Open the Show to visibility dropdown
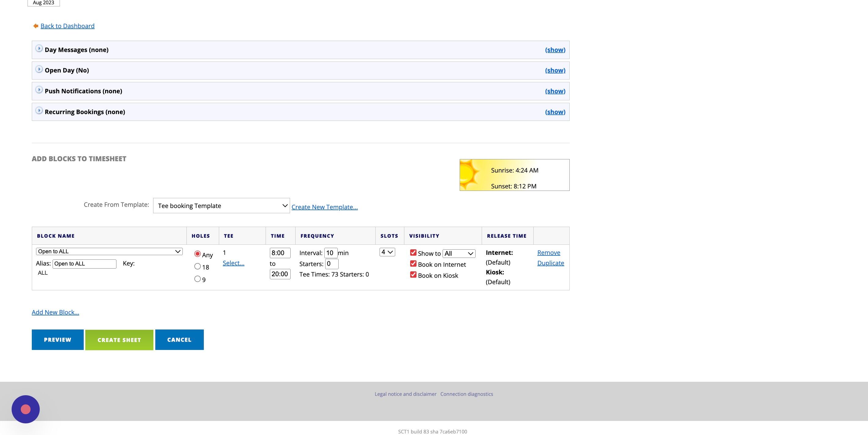Viewport: 868px width, 435px height. click(x=458, y=254)
